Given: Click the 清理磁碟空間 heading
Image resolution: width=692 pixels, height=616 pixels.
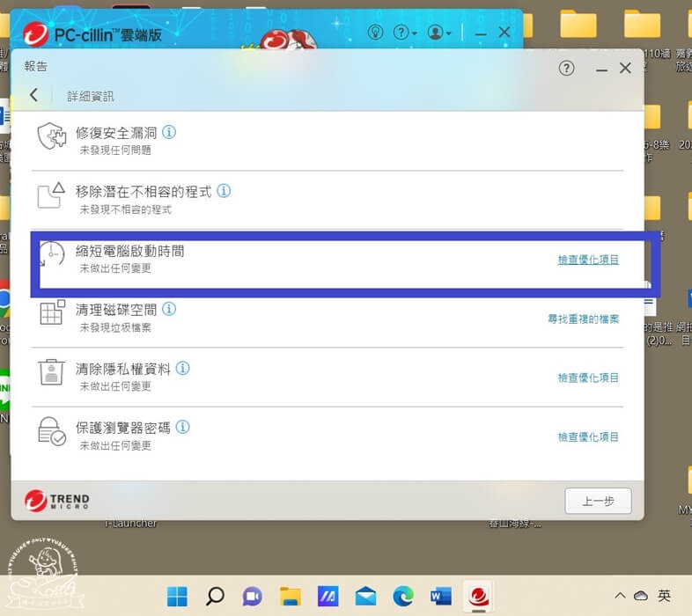Looking at the screenshot, I should click(116, 310).
